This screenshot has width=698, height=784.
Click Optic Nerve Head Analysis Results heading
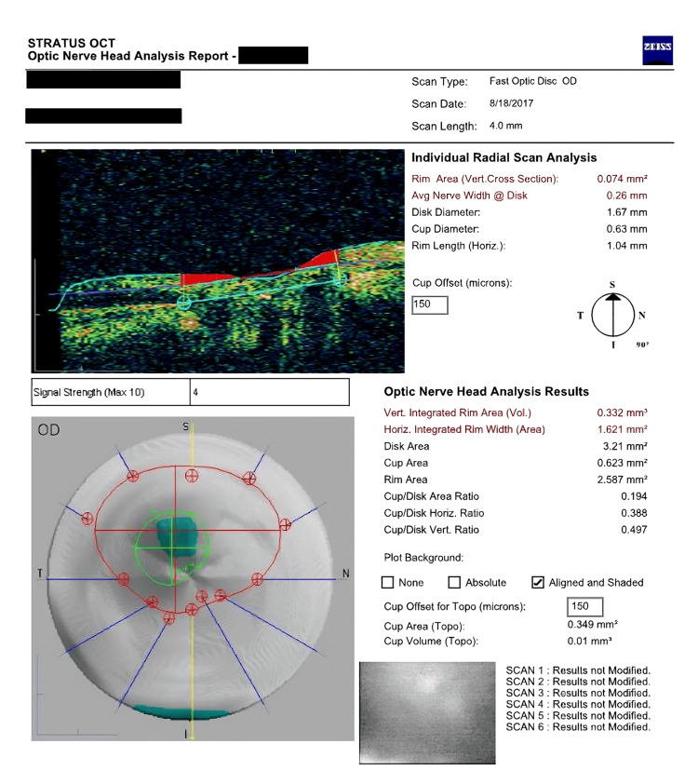pos(486,391)
